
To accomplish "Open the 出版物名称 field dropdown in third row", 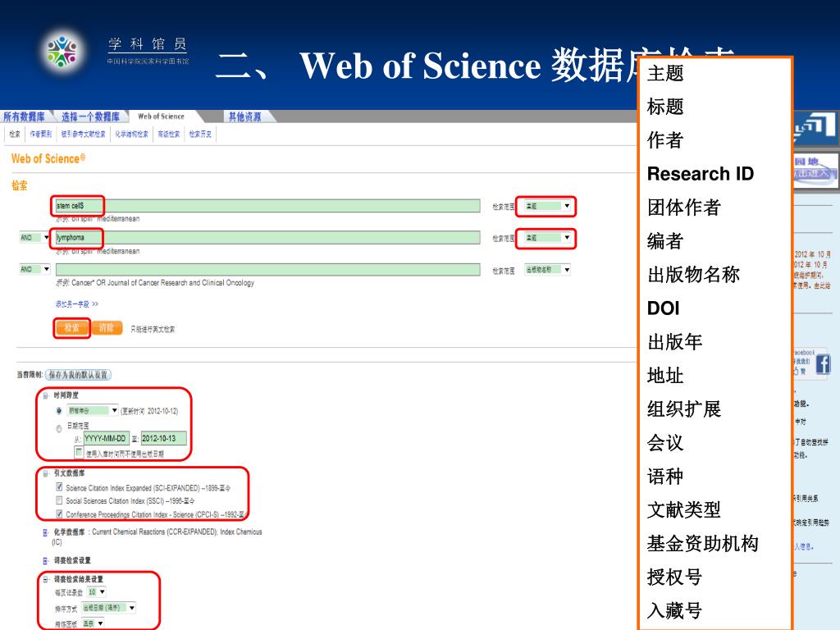I will [548, 269].
